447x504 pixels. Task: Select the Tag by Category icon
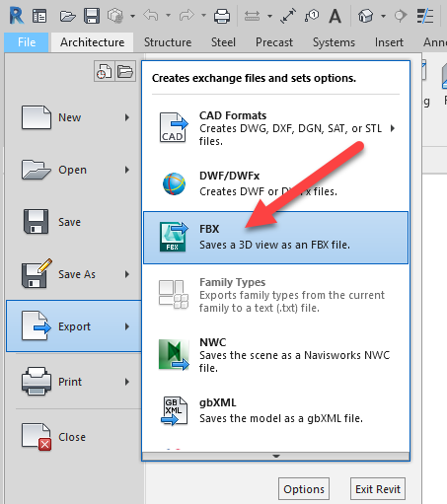point(312,16)
